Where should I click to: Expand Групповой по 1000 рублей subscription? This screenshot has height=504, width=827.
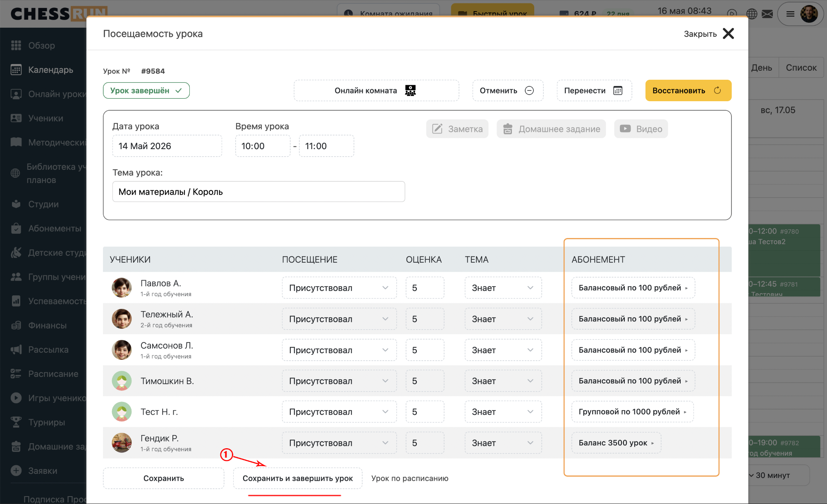(632, 412)
